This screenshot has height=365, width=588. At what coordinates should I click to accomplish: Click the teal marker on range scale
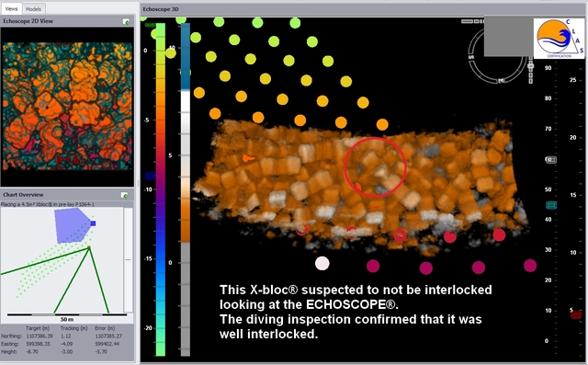point(551,205)
